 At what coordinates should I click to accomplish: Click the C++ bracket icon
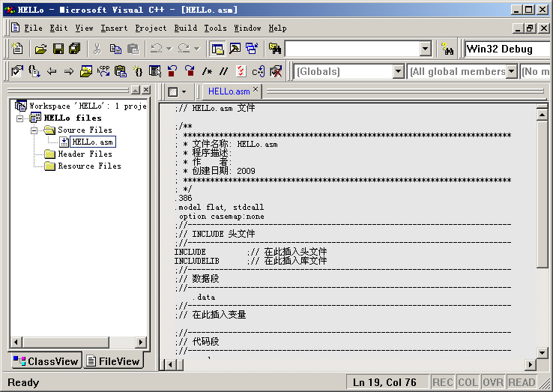coord(259,71)
